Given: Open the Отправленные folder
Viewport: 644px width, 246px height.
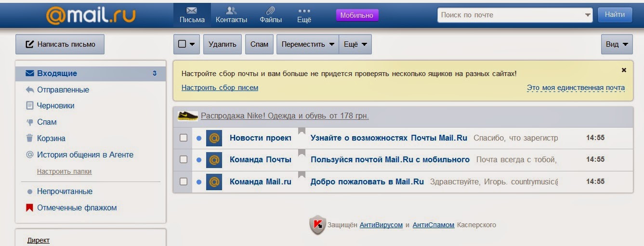Looking at the screenshot, I should (63, 90).
